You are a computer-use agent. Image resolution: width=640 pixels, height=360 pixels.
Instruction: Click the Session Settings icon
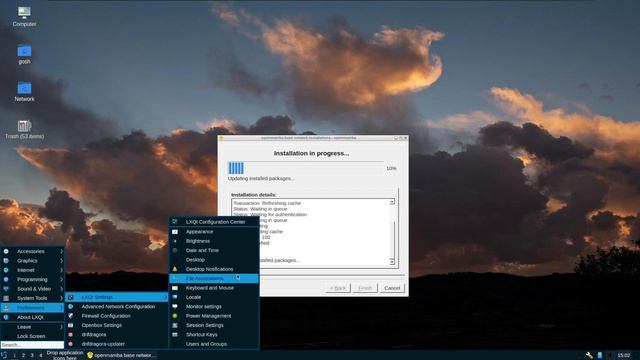[x=175, y=325]
